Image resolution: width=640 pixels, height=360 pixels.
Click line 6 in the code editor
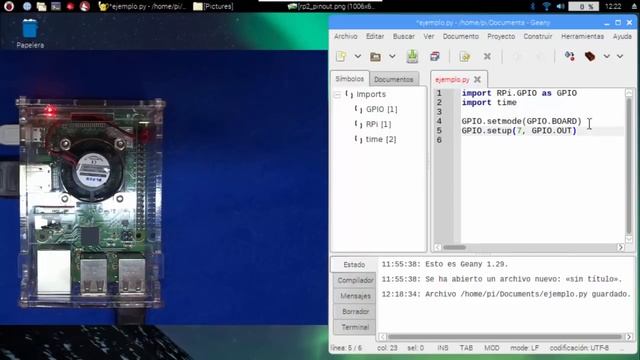click(x=542, y=140)
